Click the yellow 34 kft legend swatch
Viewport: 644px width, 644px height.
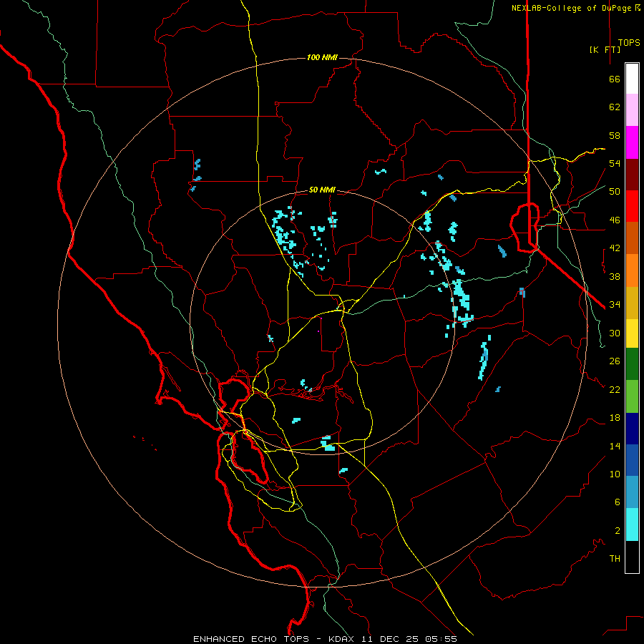click(x=632, y=333)
